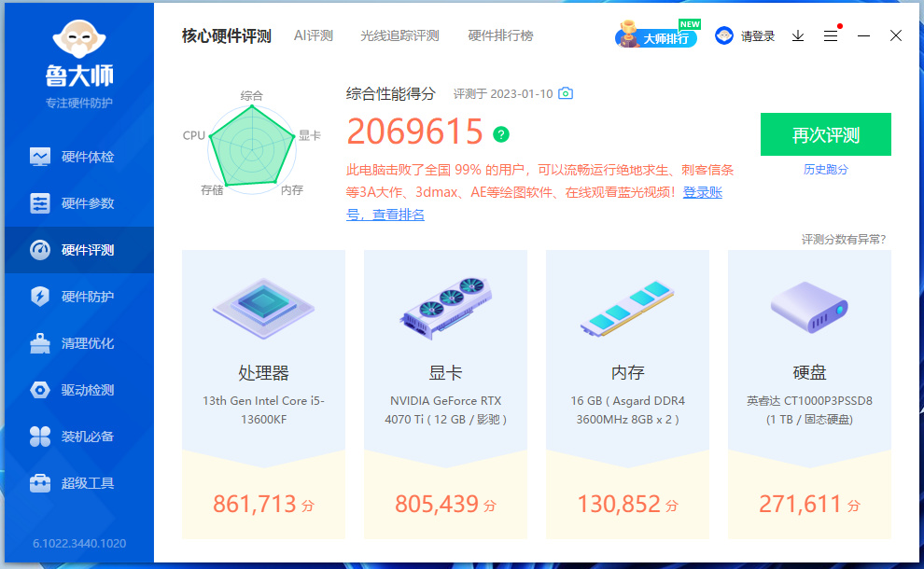Click 显卡 card title

(x=445, y=372)
